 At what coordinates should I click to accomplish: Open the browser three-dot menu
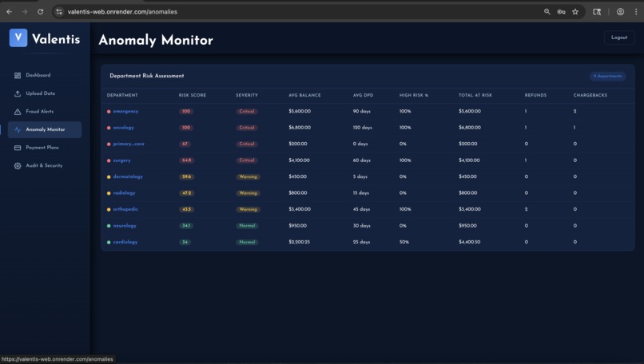click(636, 11)
